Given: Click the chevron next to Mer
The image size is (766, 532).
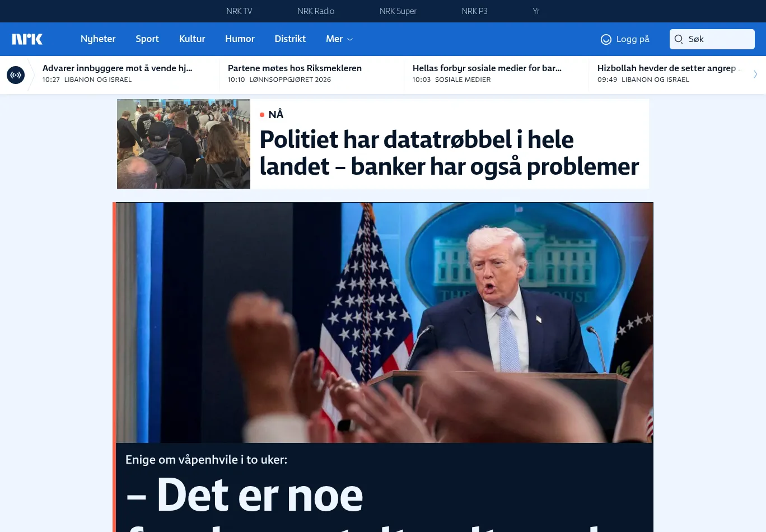Looking at the screenshot, I should pos(351,39).
